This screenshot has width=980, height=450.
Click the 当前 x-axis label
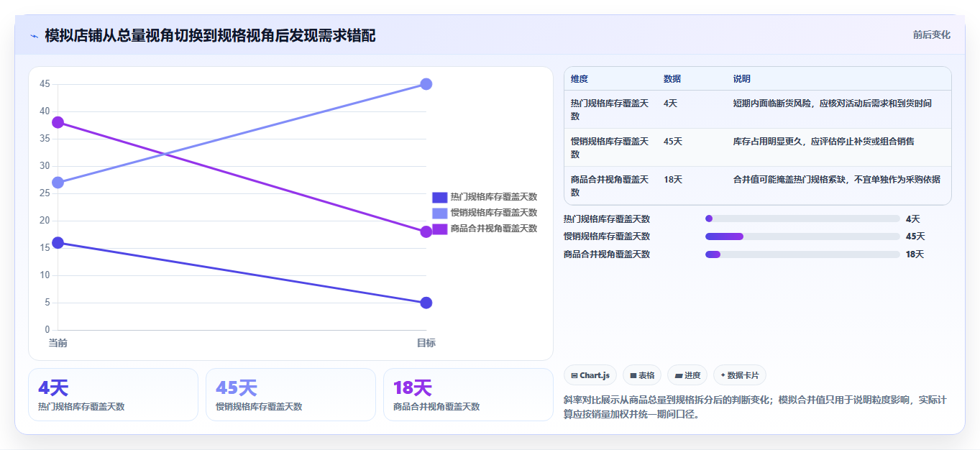click(x=58, y=343)
